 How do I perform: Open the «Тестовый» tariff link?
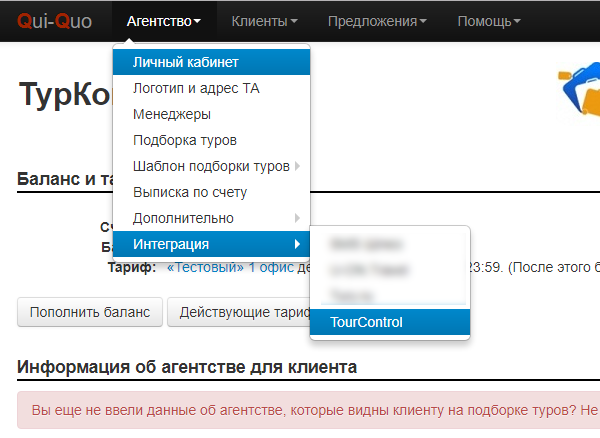click(205, 268)
